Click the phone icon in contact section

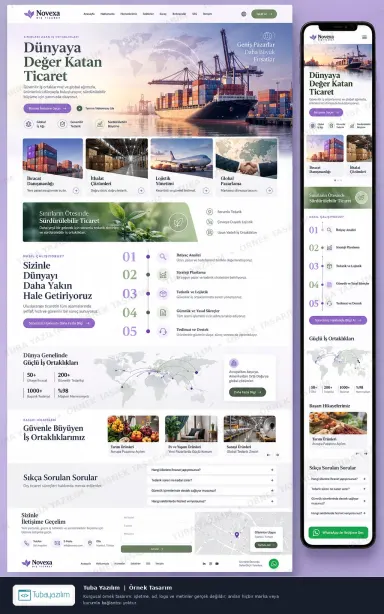coord(27,543)
